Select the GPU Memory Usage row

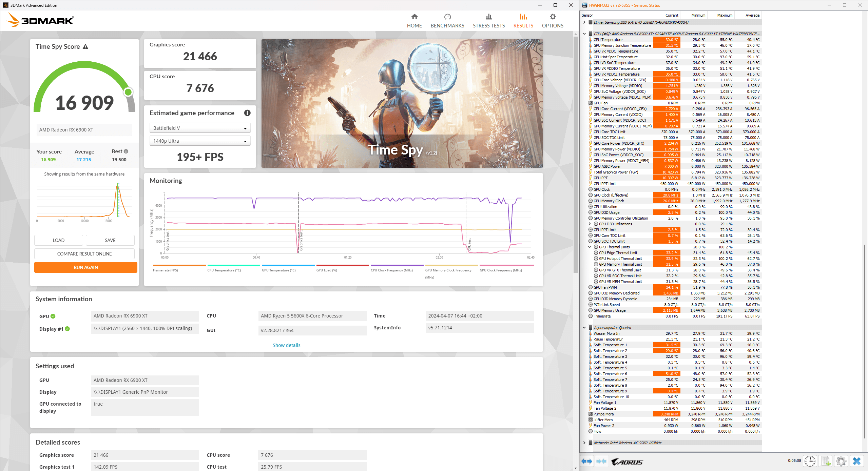674,310
